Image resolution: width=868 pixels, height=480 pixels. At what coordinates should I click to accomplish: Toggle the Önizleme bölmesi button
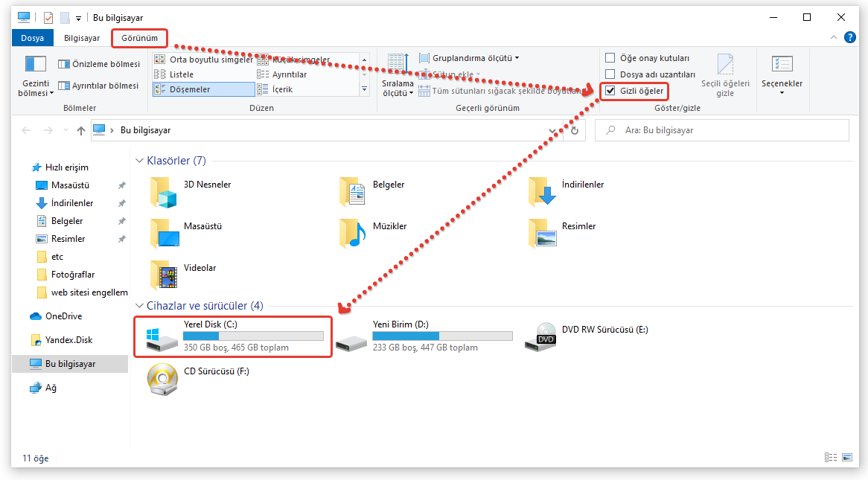pyautogui.click(x=99, y=65)
